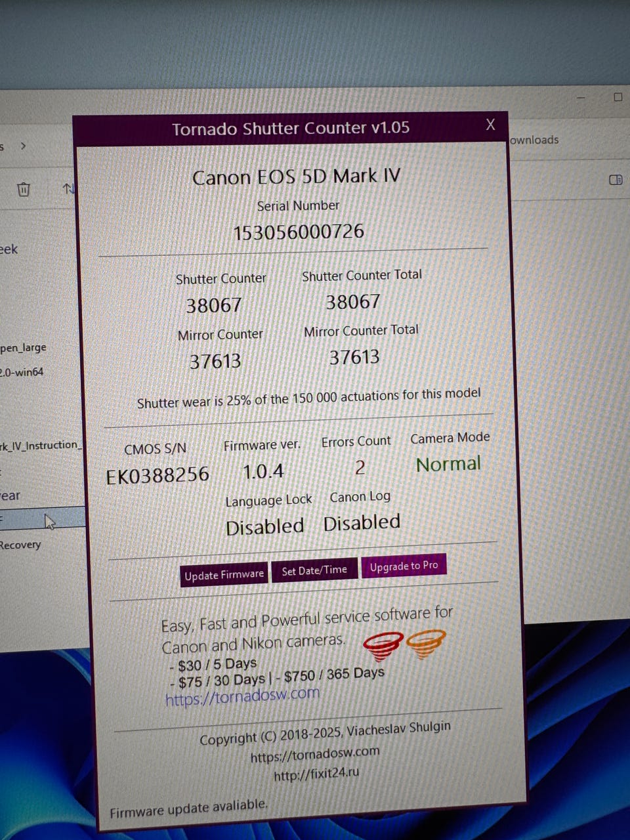Click the sort arrows icon in File Explorer

tap(68, 188)
